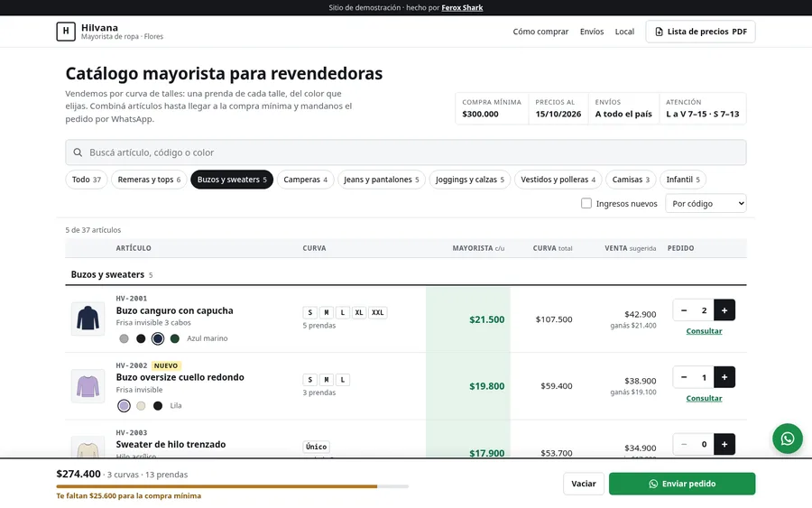Click the $19.800 mayorista price
Screen dimensions: 812x508
click(x=487, y=386)
